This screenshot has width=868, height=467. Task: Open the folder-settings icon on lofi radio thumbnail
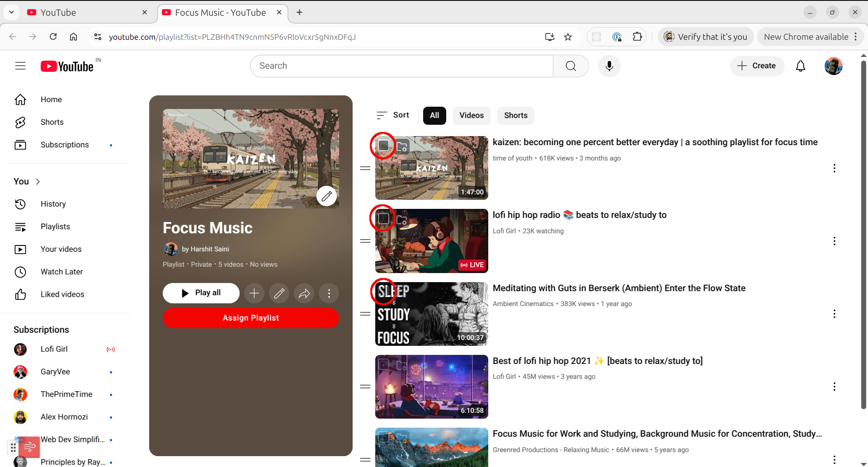[402, 220]
